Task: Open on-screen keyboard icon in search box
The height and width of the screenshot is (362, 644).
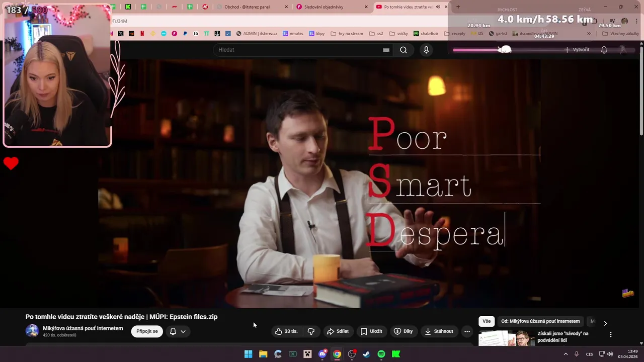Action: pyautogui.click(x=386, y=50)
